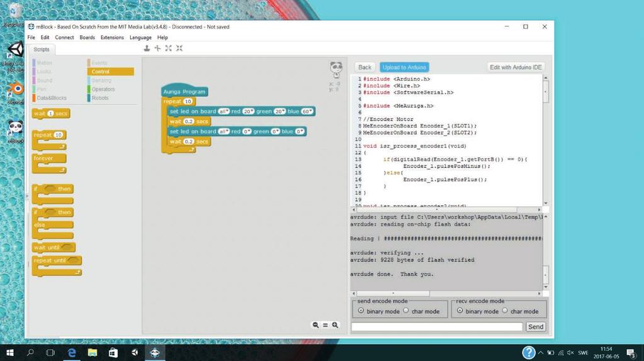Image resolution: width=644 pixels, height=361 pixels.
Task: Select the Control block category
Action: [x=111, y=71]
